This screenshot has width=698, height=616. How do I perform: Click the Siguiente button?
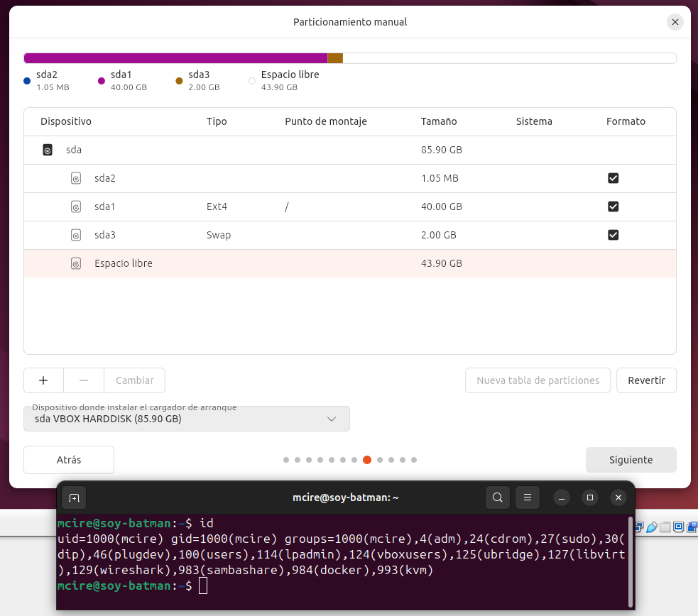pos(631,460)
